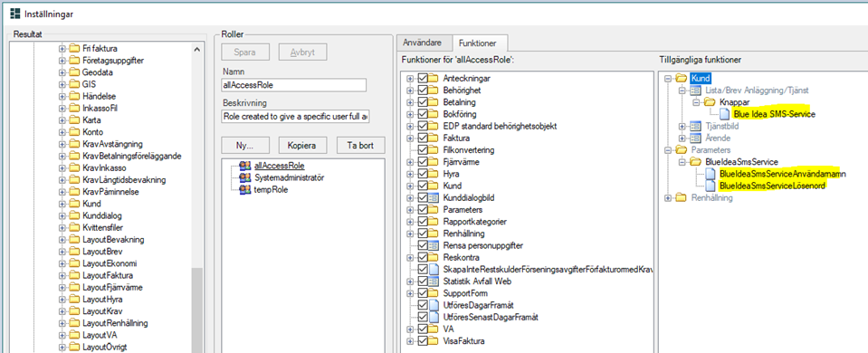Viewport: 868px width, 353px height.
Task: Click the Fri faktura folder icon
Action: pyautogui.click(x=74, y=49)
